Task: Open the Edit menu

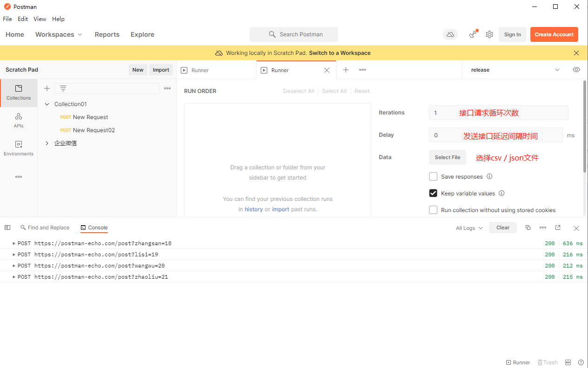Action: (x=23, y=19)
